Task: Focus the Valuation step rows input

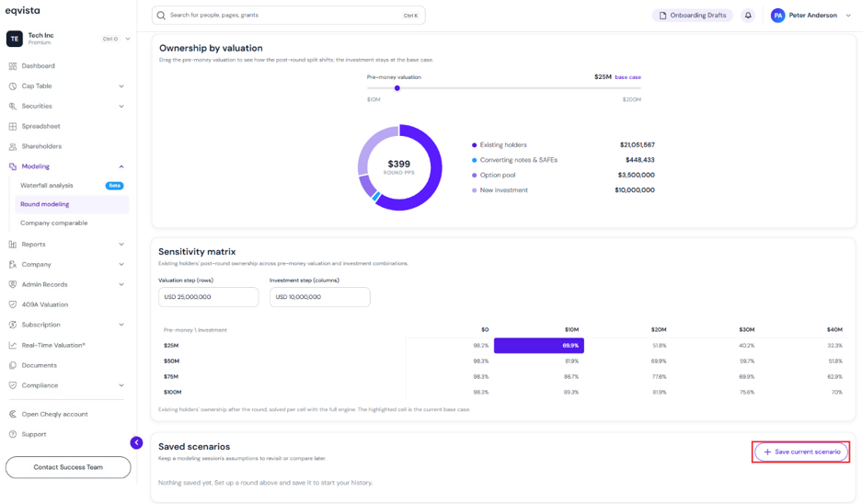Action: 208,297
